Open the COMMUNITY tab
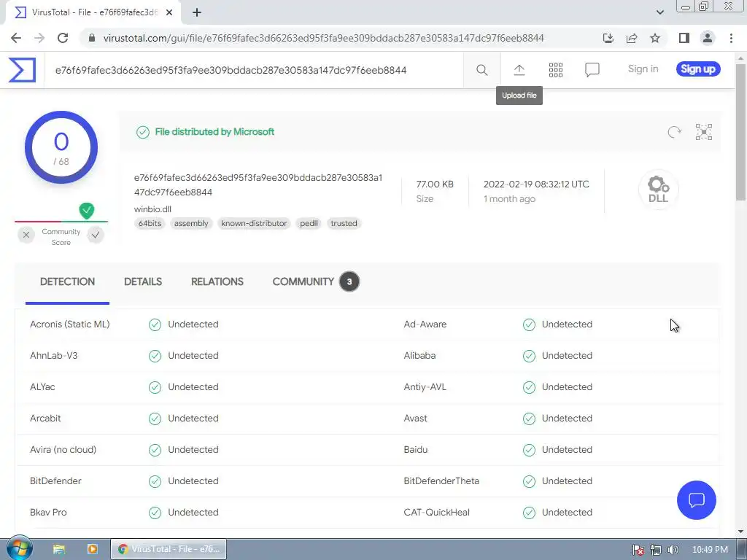This screenshot has height=560, width=747. click(316, 282)
